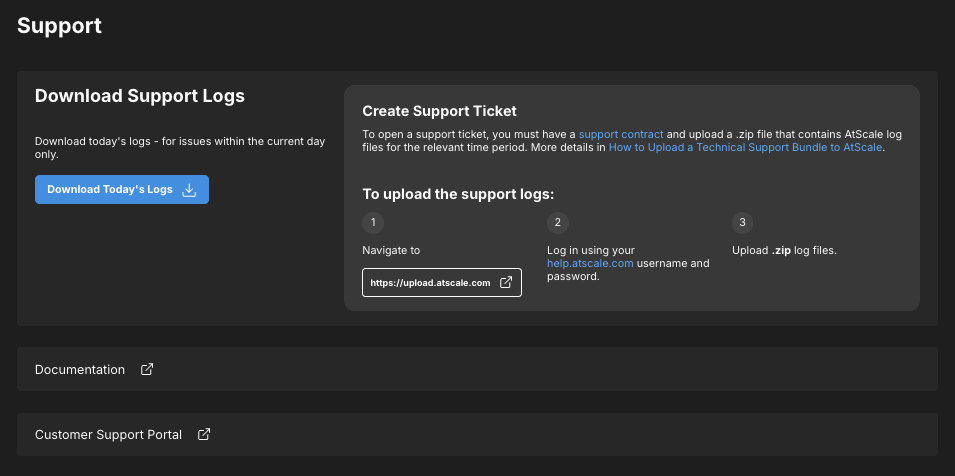Click the Create Support Ticket heading

439,111
